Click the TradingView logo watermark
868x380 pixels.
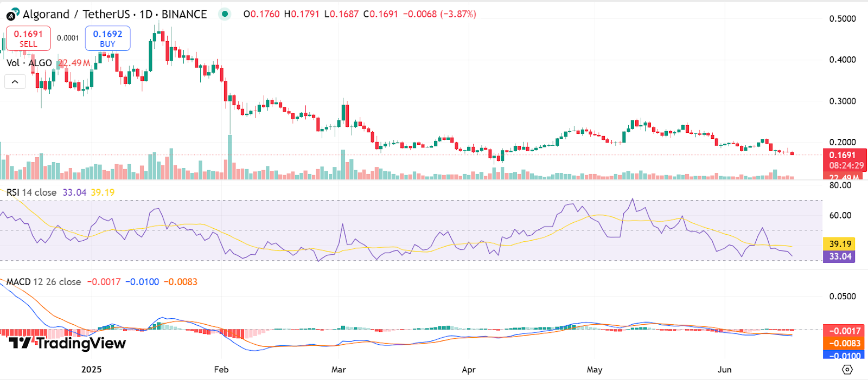click(x=67, y=343)
